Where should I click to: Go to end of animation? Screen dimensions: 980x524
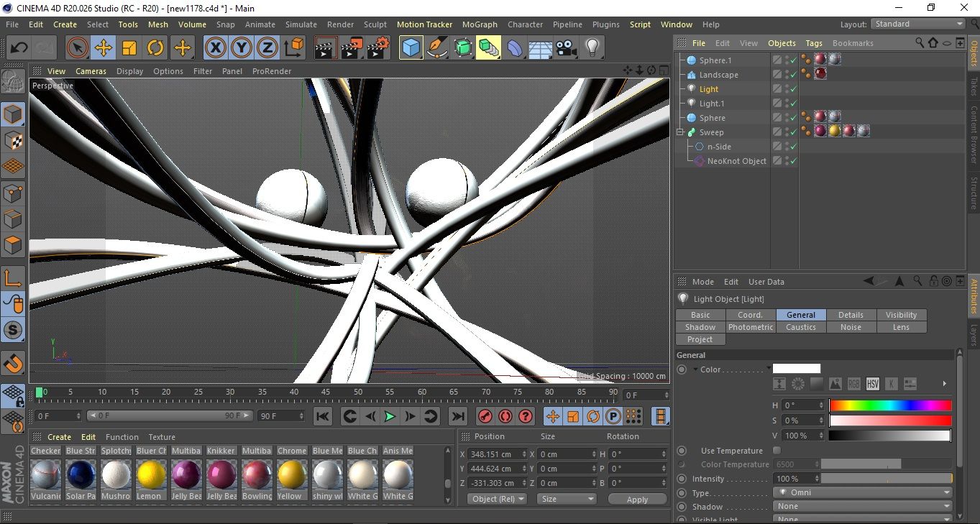457,416
